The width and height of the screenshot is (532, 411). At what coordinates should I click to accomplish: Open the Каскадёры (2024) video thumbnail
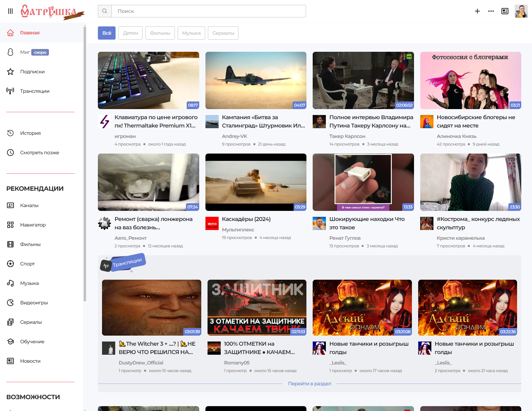click(256, 182)
